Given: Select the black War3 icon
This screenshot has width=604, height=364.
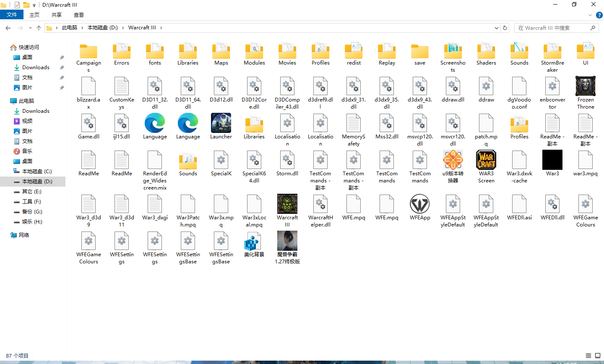Looking at the screenshot, I should pos(552,161).
